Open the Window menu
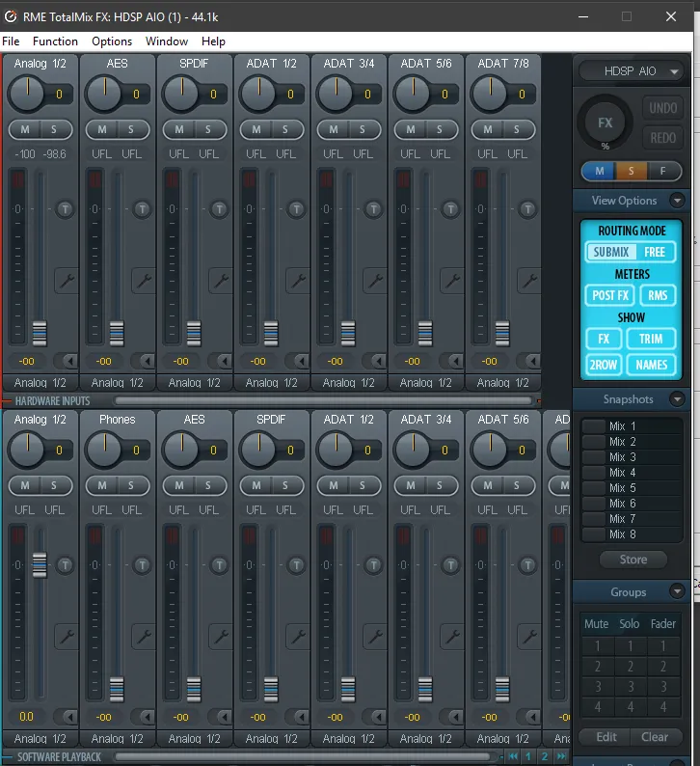 click(167, 41)
